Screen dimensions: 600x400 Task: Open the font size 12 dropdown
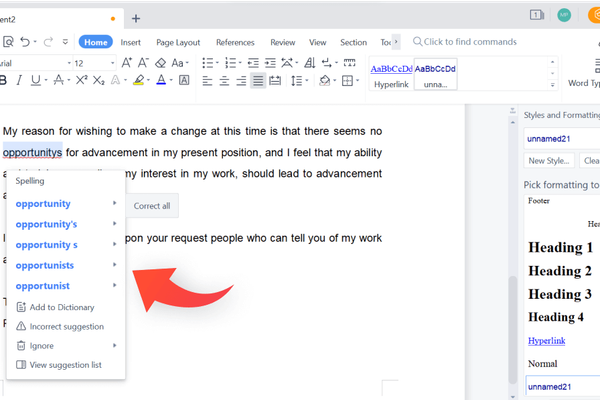coord(112,63)
